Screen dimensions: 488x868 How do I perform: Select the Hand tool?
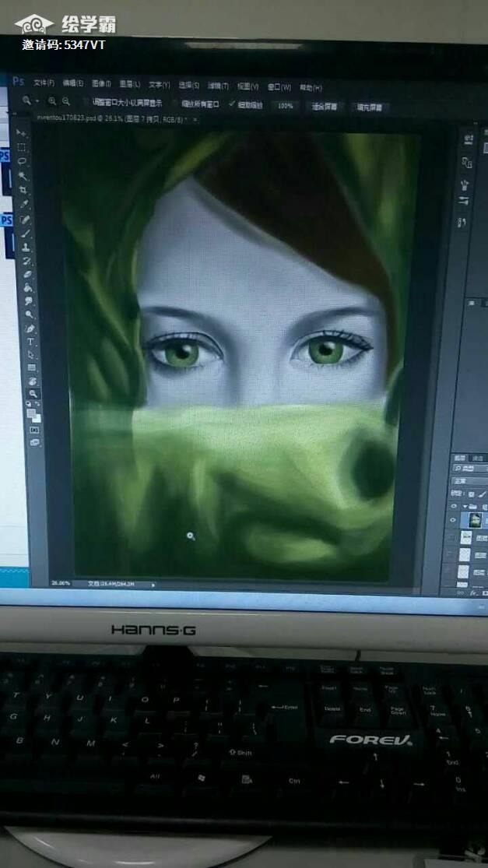pyautogui.click(x=32, y=381)
